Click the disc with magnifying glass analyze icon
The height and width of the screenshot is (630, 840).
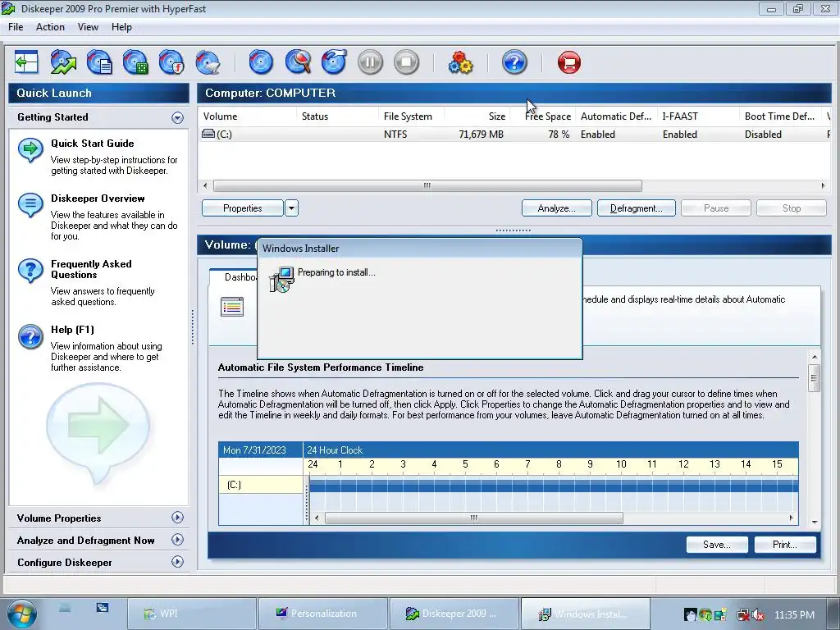[x=298, y=62]
